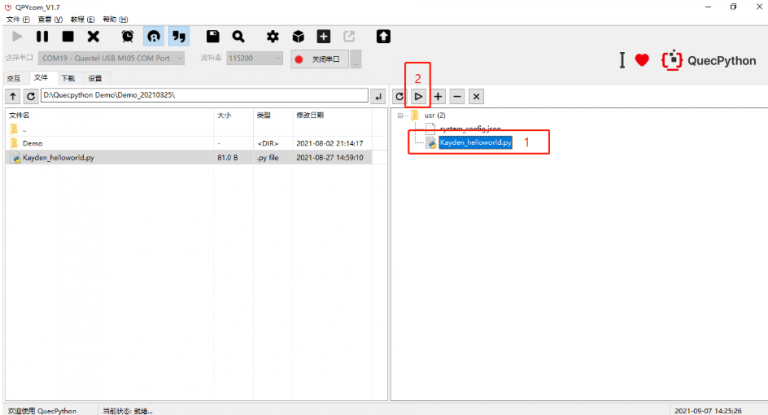Click the magnifier search icon in toolbar

tap(238, 37)
